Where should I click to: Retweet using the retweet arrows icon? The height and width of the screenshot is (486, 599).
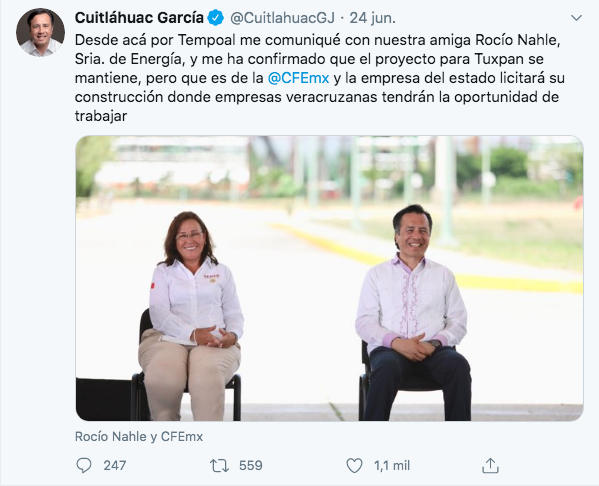pyautogui.click(x=219, y=465)
